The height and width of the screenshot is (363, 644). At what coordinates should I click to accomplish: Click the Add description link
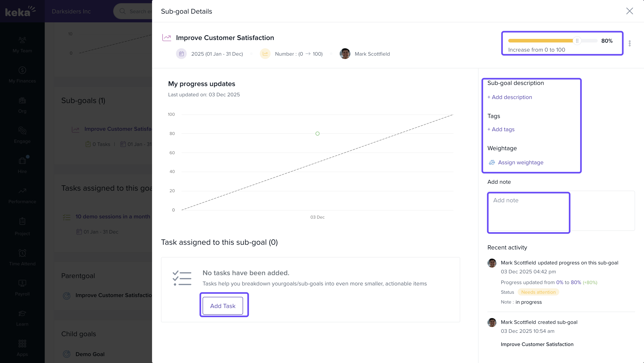click(x=510, y=97)
